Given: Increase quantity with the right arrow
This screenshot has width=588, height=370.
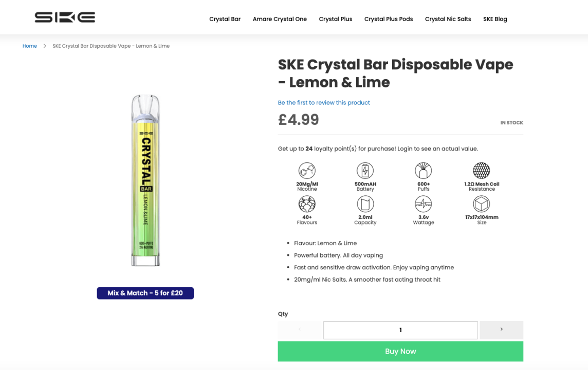Looking at the screenshot, I should (501, 330).
